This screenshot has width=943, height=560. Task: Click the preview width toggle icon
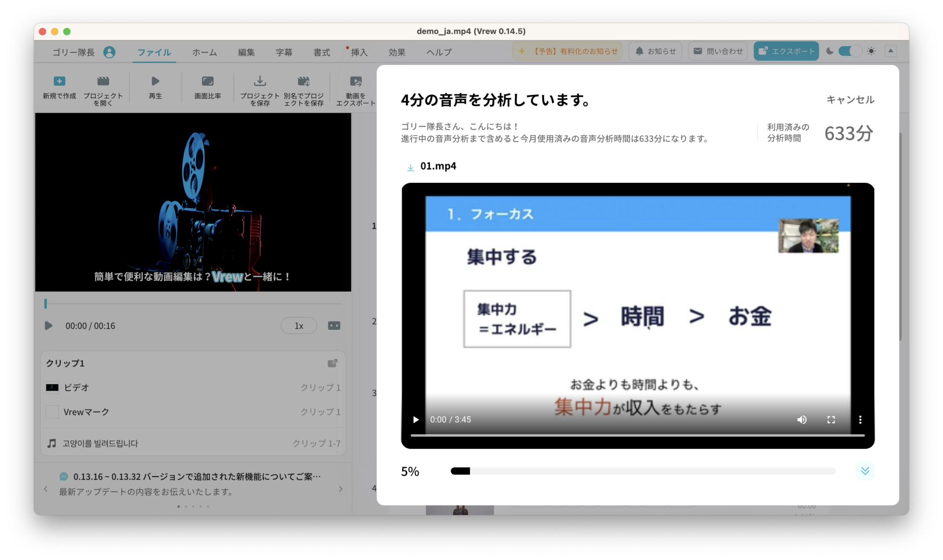pos(334,326)
